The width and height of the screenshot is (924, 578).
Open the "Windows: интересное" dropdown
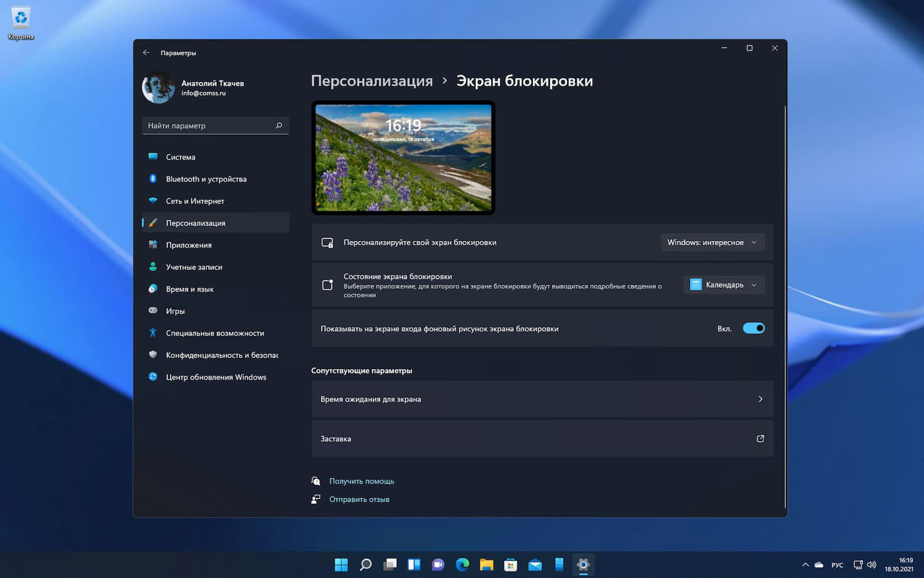pos(712,242)
